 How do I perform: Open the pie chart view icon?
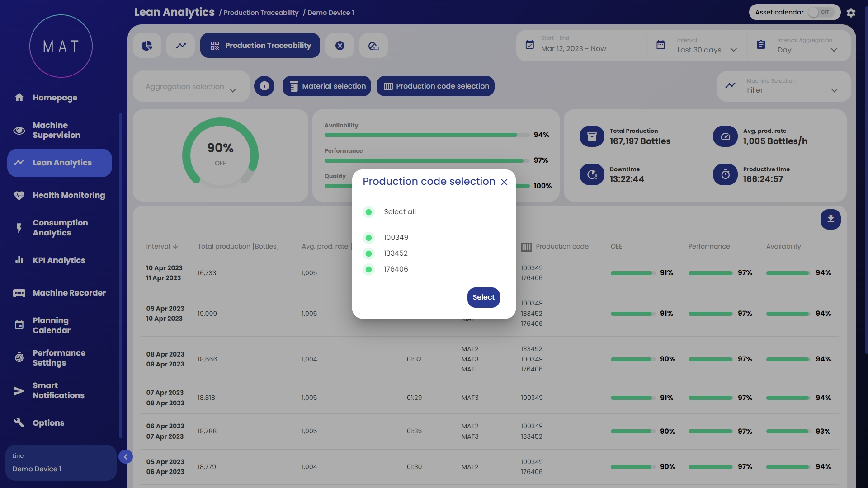[x=147, y=46]
